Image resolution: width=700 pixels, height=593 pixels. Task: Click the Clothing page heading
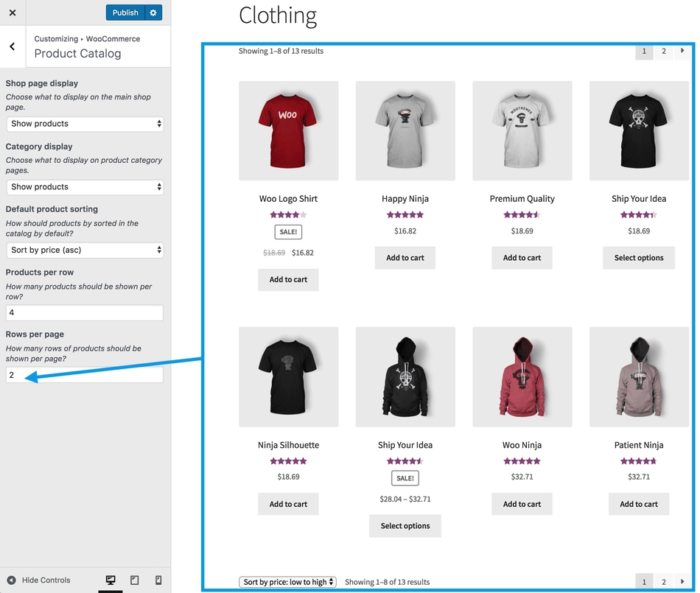pyautogui.click(x=278, y=15)
